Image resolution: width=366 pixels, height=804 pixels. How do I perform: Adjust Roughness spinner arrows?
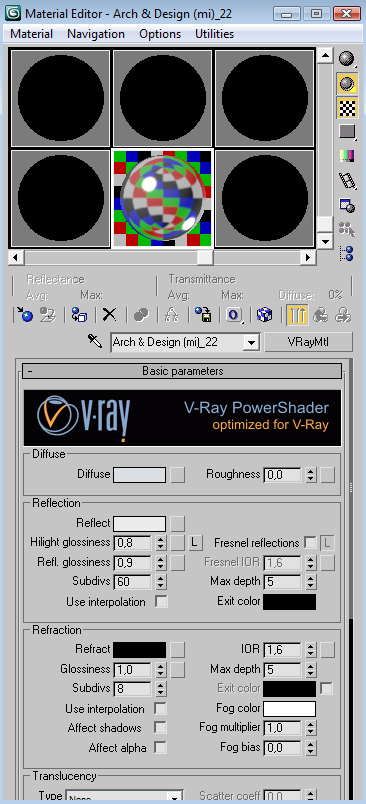tap(310, 475)
